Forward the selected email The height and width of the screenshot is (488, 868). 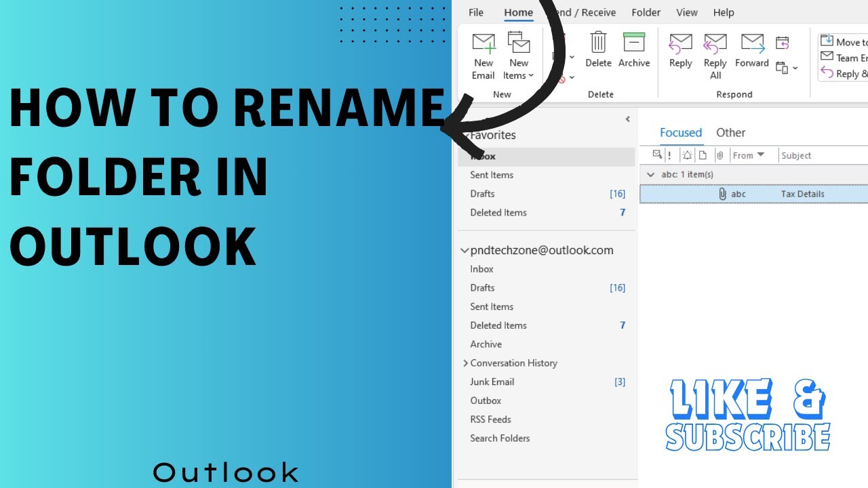click(752, 50)
